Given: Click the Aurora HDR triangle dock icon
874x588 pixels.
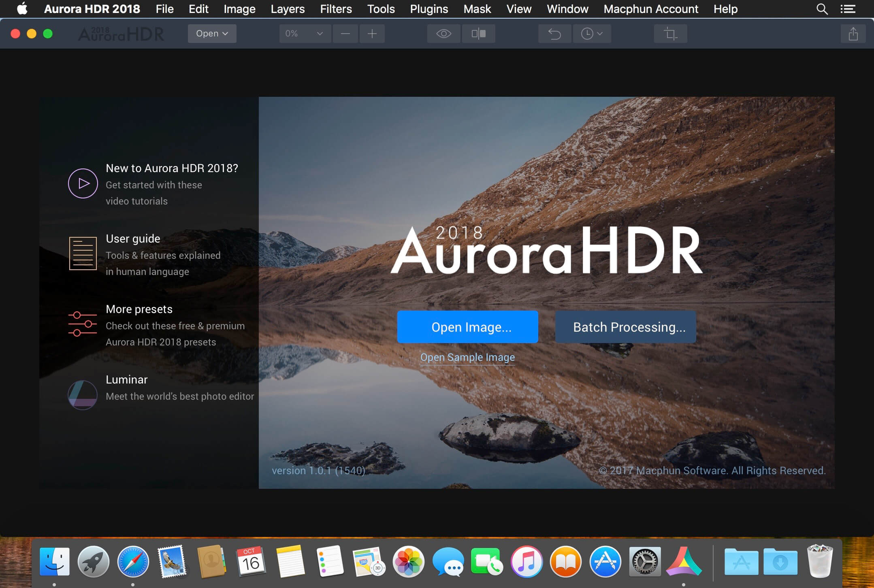Looking at the screenshot, I should [x=684, y=562].
